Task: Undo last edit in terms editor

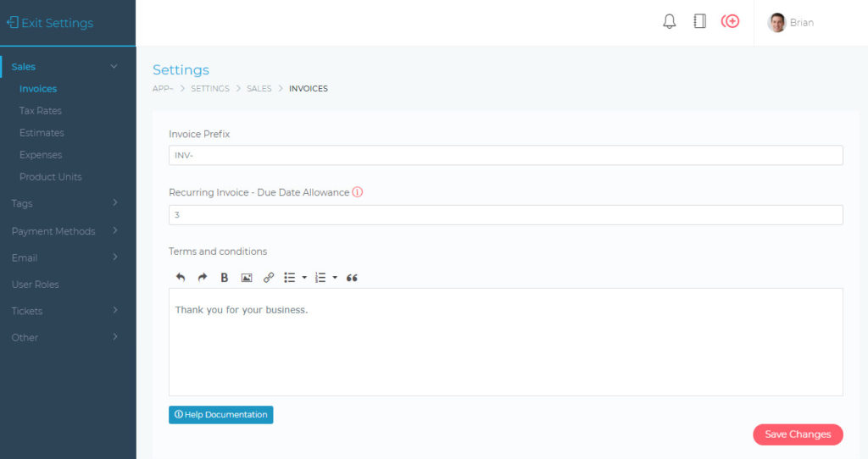Action: [x=181, y=278]
